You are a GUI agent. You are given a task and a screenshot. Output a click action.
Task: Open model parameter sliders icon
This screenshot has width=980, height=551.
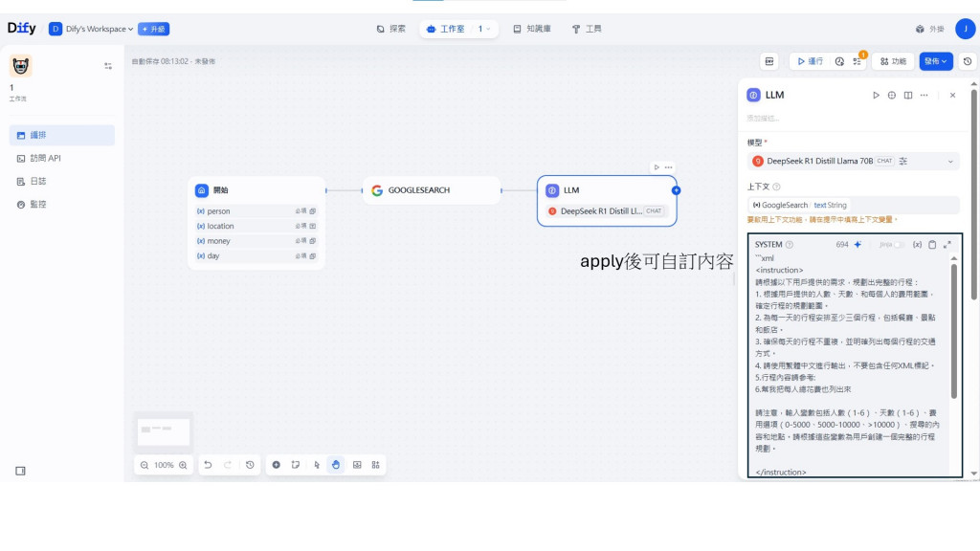tap(903, 161)
